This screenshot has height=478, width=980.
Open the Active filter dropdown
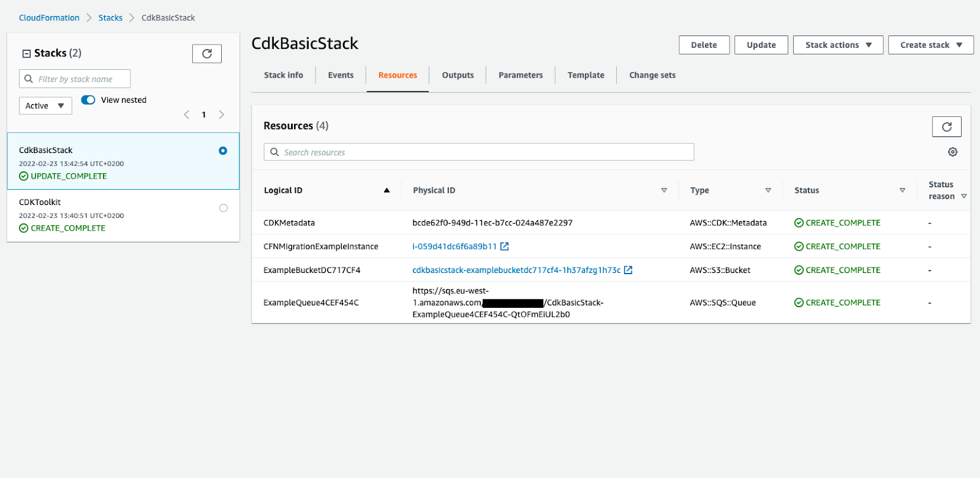click(x=45, y=106)
